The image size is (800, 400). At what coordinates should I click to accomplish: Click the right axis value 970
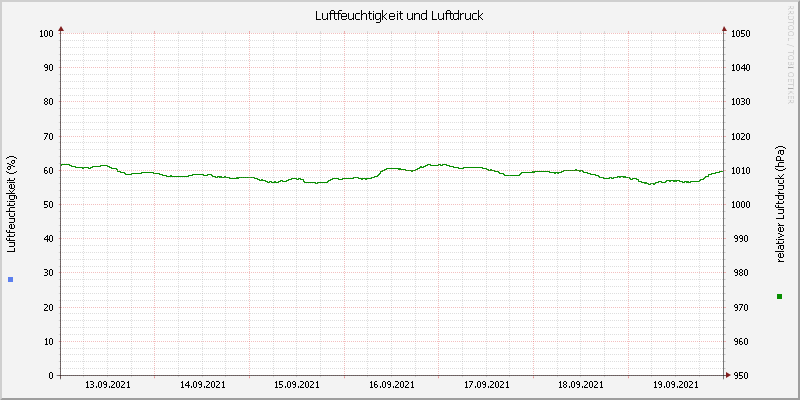click(739, 308)
